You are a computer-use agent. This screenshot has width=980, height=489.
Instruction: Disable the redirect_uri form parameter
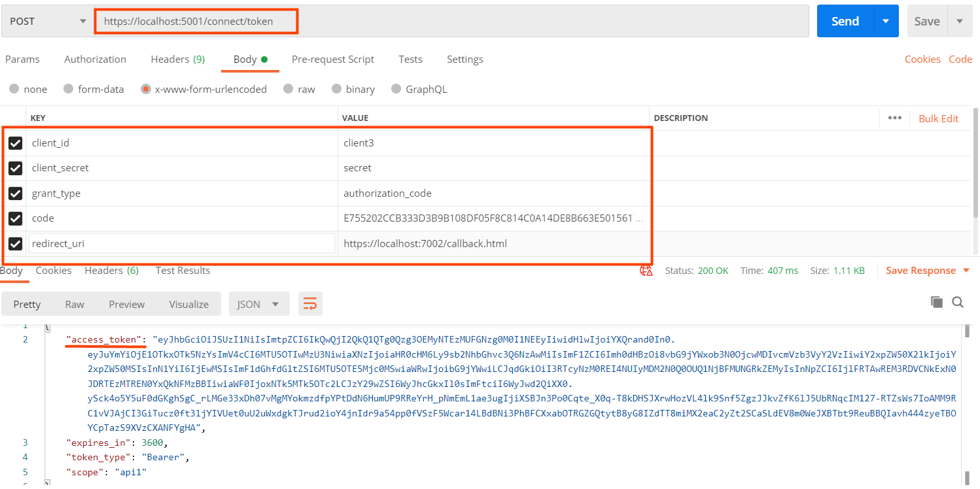(15, 243)
